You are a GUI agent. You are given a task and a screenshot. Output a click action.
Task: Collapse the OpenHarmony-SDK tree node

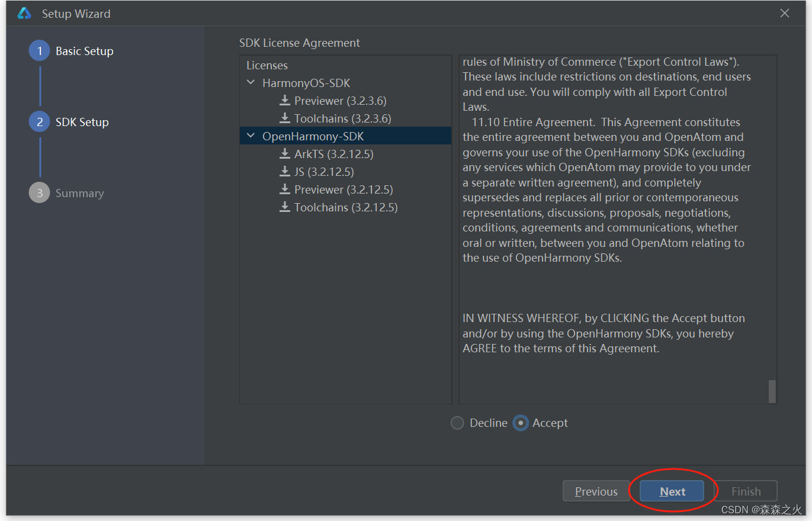click(x=251, y=136)
